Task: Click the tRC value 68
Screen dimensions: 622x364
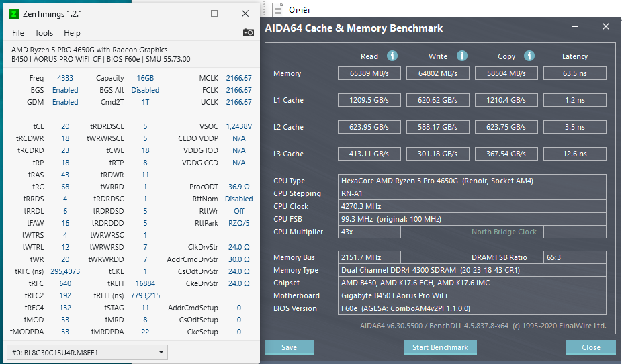Action: 65,187
